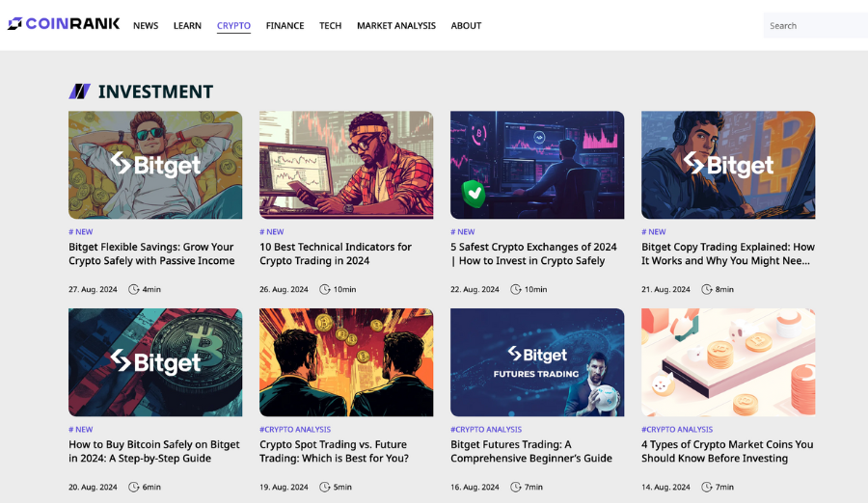Open How to Buy Bitcoin Safely title
The width and height of the screenshot is (868, 503).
[154, 452]
